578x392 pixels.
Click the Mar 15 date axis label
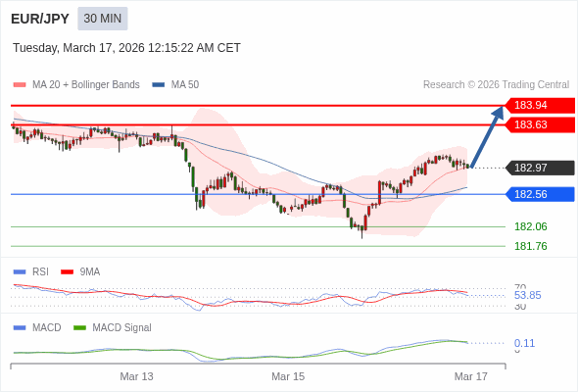click(x=288, y=376)
